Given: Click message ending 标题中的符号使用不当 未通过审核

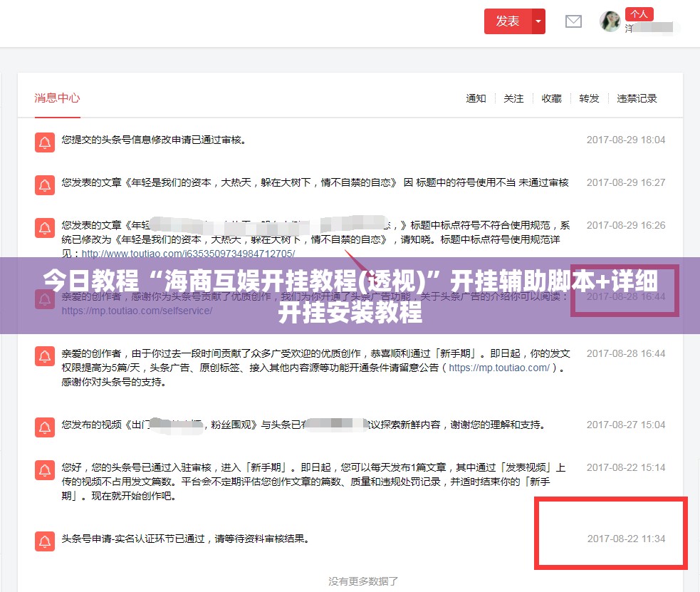Looking at the screenshot, I should coord(315,182).
